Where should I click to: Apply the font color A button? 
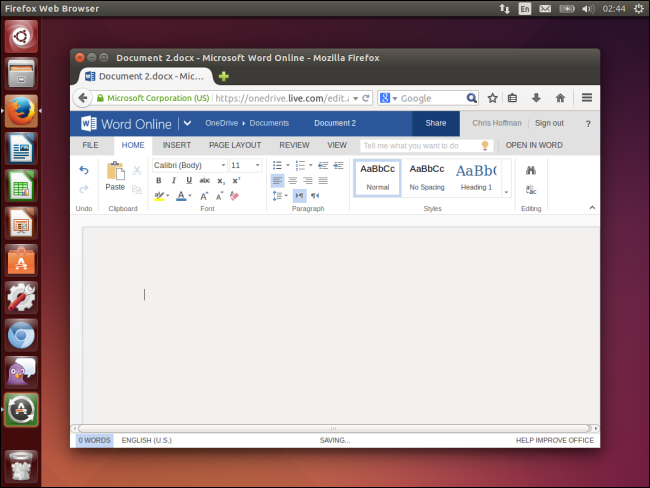pos(181,196)
